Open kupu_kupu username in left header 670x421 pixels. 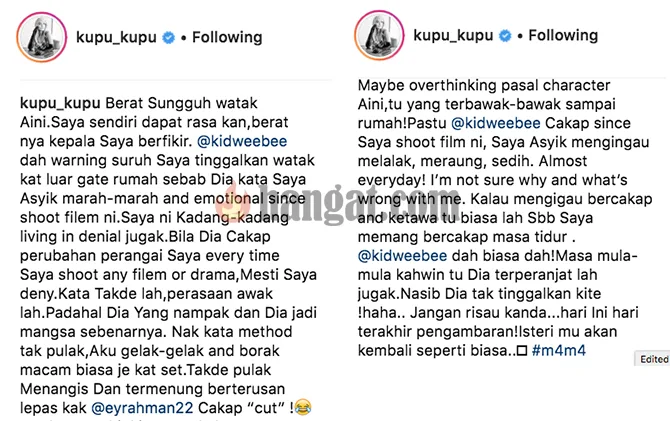click(116, 38)
